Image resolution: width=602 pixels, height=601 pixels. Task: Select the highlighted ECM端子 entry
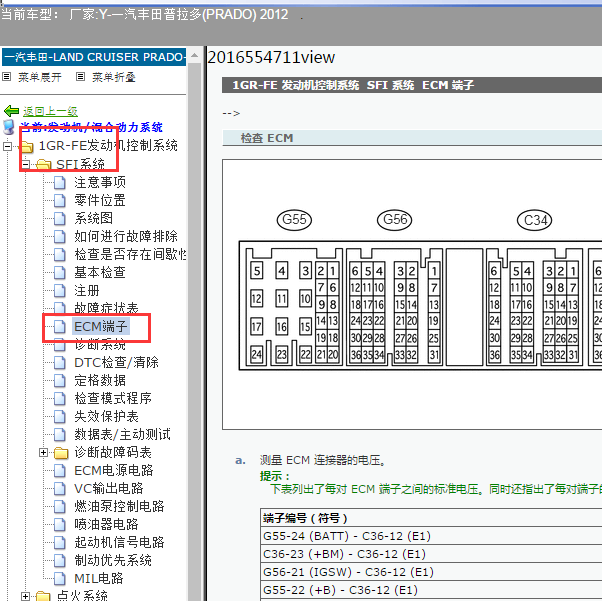[101, 327]
